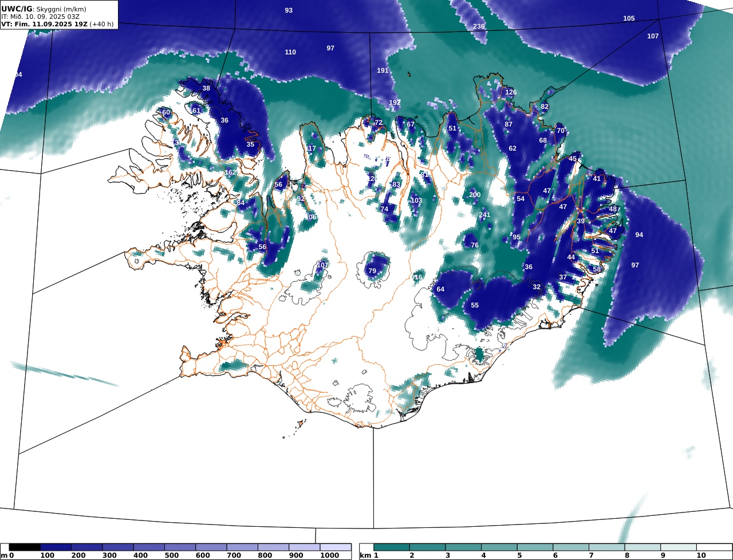Select the "IT: Mið. 10. 09. 2025 03Z" line

point(40,17)
